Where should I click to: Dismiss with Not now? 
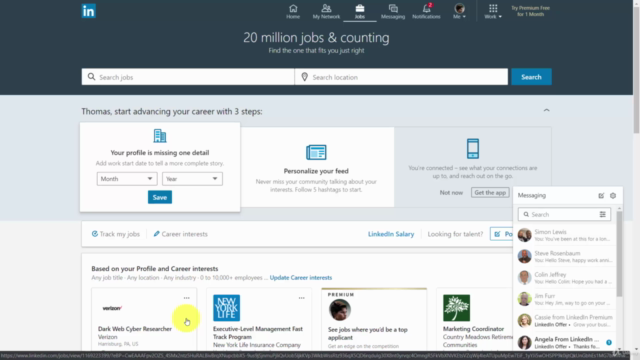coord(451,193)
